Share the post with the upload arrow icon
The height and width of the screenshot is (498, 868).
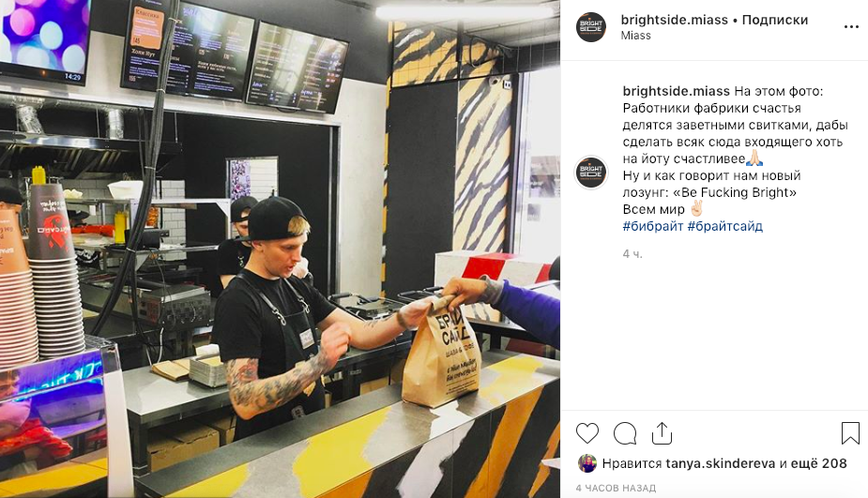coord(662,433)
